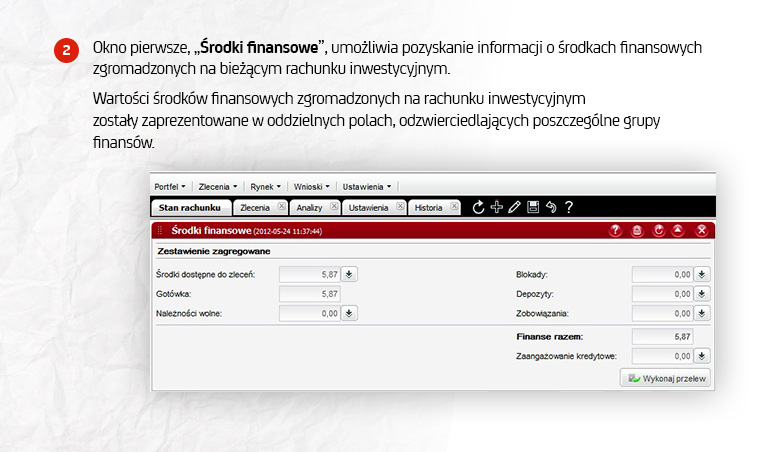
Task: Print the Środki finansowe panel
Action: point(637,230)
